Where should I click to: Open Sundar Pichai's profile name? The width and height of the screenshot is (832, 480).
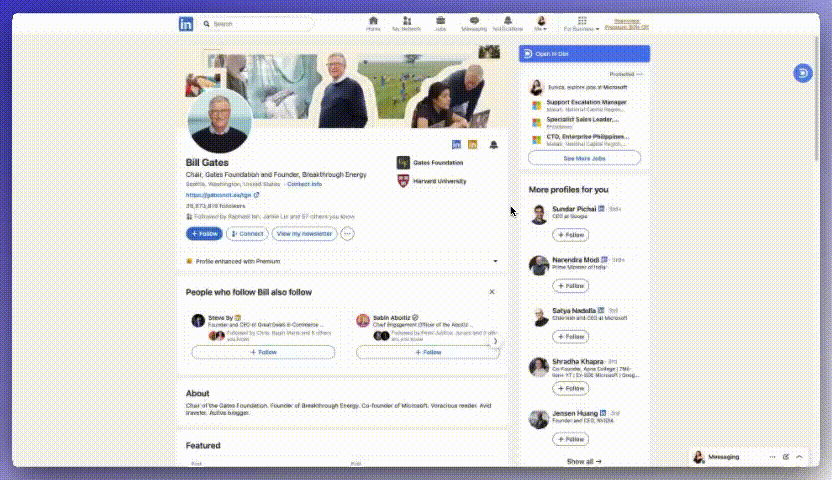(574, 209)
